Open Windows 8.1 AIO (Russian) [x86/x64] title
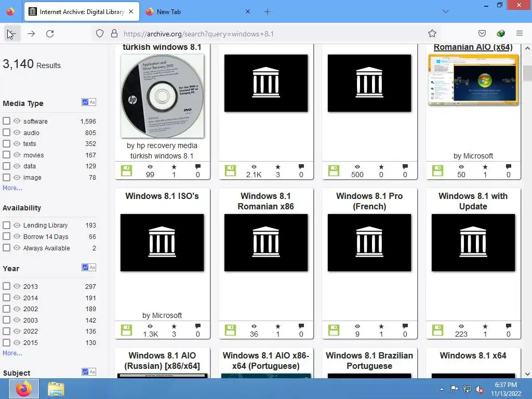 [x=162, y=361]
